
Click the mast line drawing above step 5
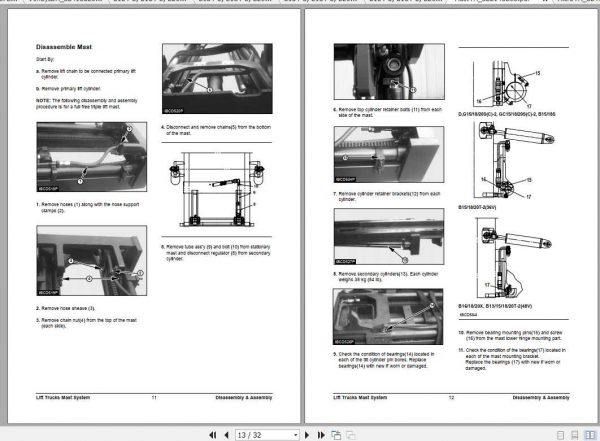[217, 189]
